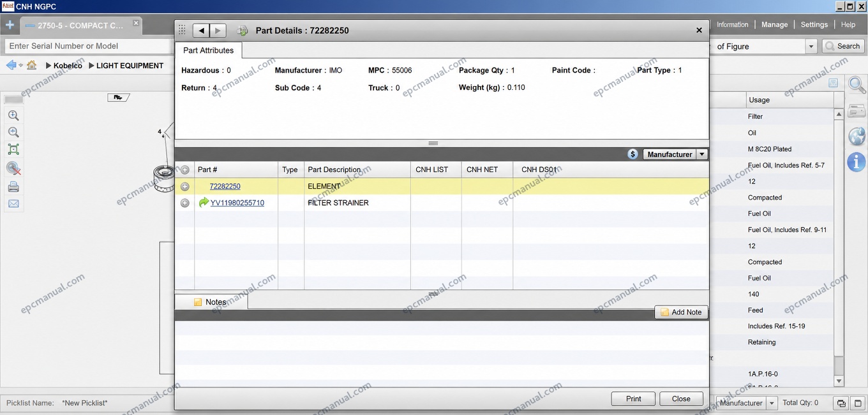Open the LIGHT EQUIPMENT breadcrumb

(130, 66)
